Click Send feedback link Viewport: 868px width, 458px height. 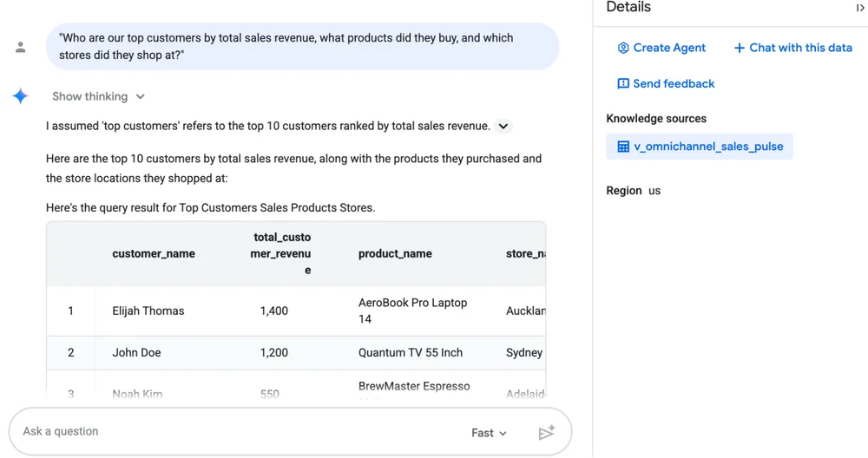coord(666,83)
